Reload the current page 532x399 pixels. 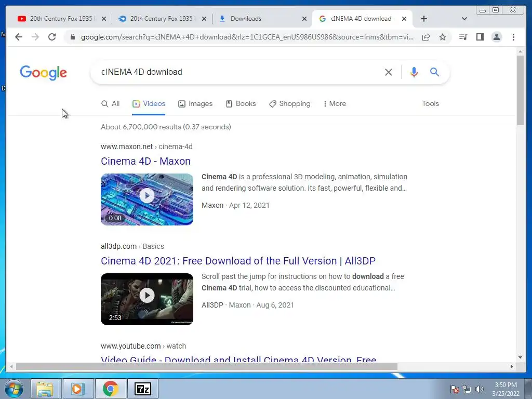[52, 37]
